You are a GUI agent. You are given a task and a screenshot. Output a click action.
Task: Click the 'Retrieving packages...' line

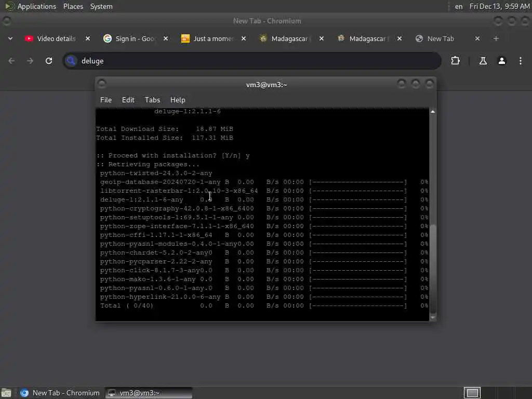[x=148, y=164]
